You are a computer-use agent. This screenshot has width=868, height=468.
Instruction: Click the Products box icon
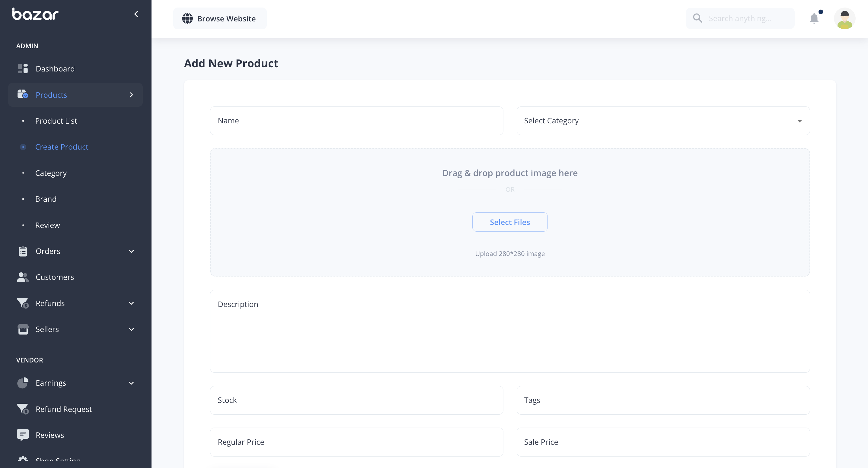(x=23, y=94)
